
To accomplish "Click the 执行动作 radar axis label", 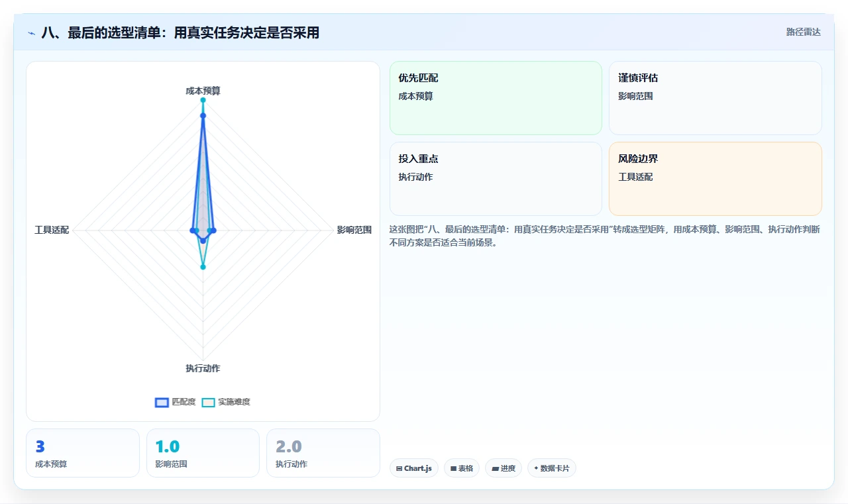I will [203, 368].
